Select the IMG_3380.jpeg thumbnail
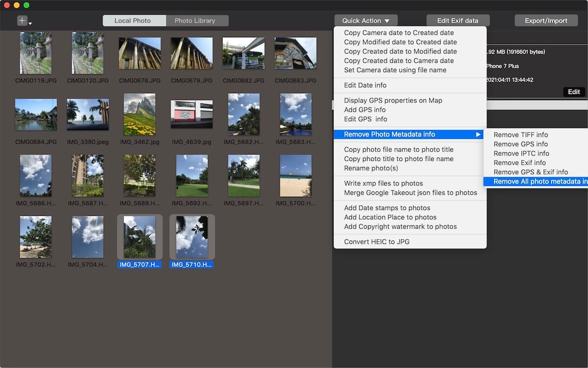Viewport: 588px width, 368px height. 88,114
